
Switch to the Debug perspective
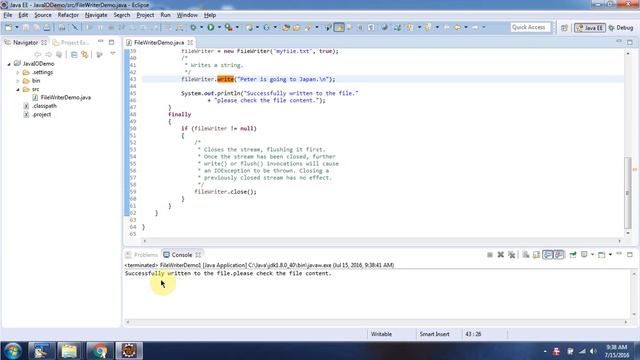[621, 28]
